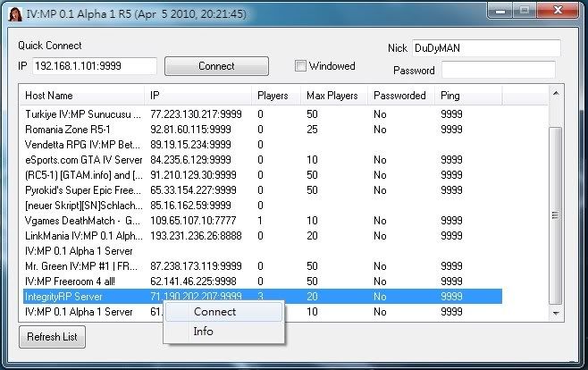This screenshot has height=370, width=588.
Task: Click the Passworded column header
Action: tap(400, 96)
